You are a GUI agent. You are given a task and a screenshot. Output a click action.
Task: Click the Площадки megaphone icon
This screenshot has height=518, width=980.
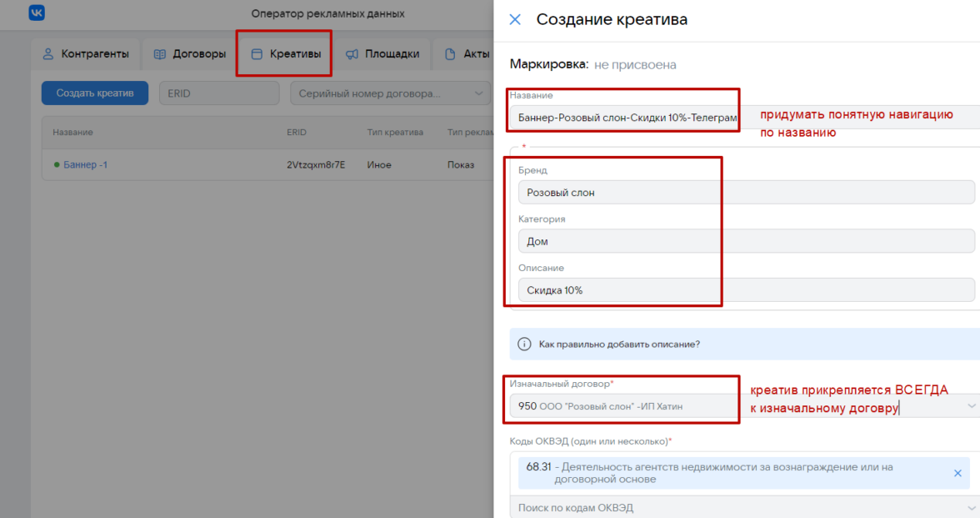(x=352, y=54)
